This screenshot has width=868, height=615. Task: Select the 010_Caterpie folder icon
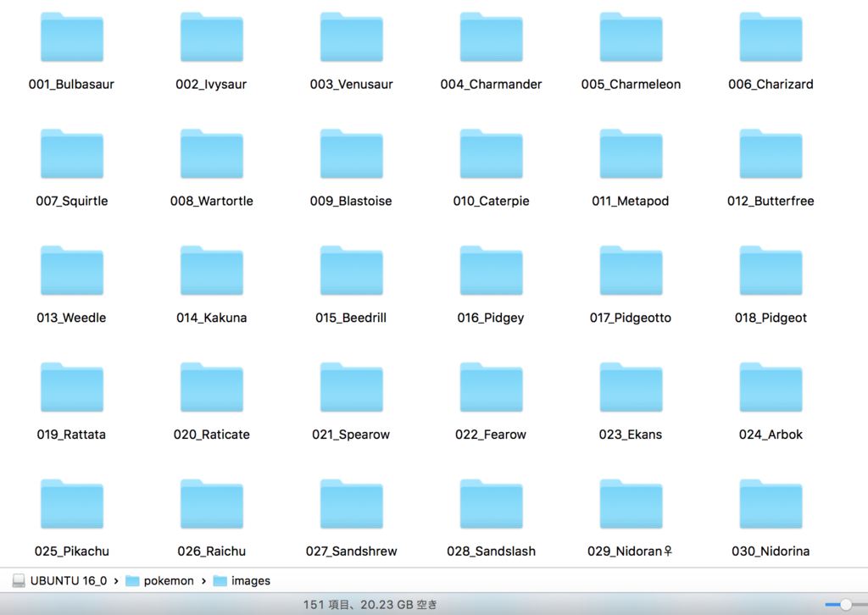coord(491,154)
